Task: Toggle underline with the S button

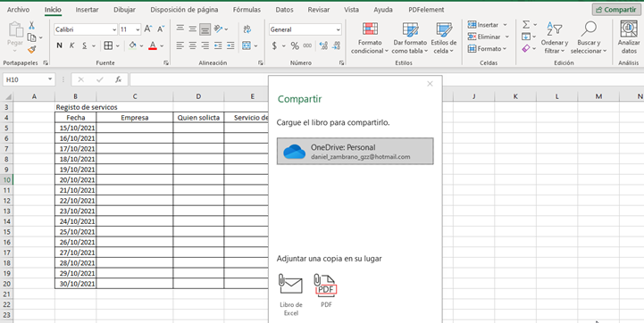Action: [x=85, y=46]
